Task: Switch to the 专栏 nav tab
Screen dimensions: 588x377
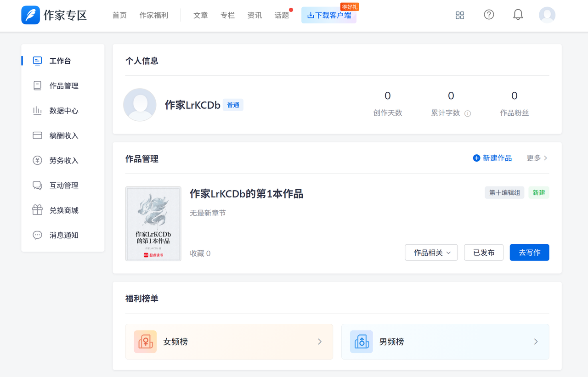Action: coord(227,15)
